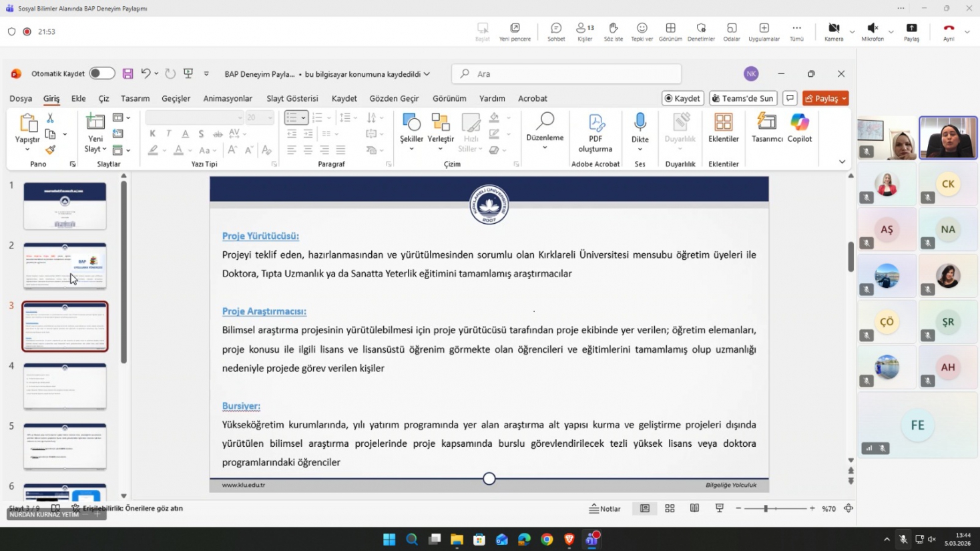The image size is (980, 551).
Task: Click the Dikte microphone icon
Action: [640, 123]
